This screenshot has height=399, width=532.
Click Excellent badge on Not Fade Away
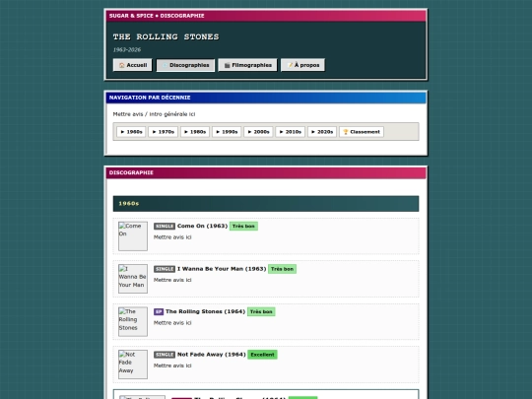point(262,355)
